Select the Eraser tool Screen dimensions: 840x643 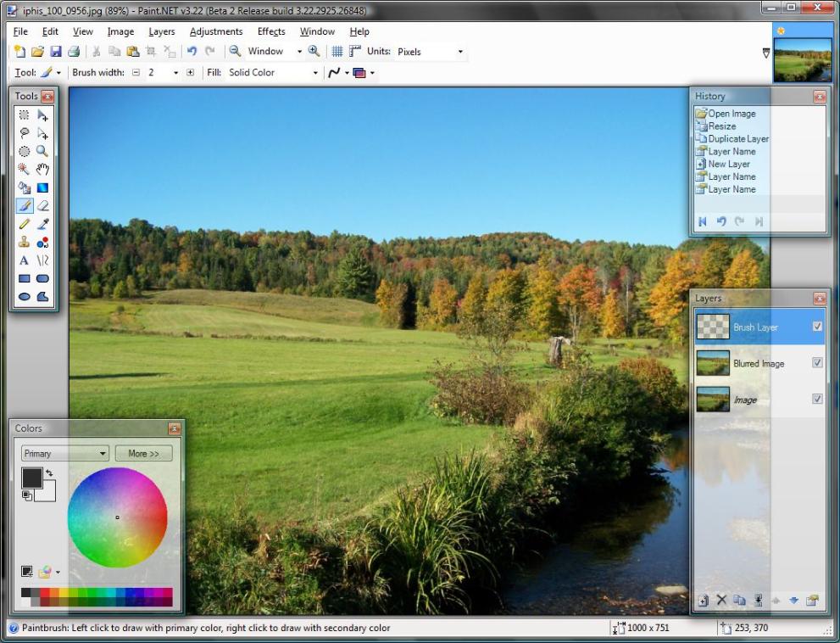42,205
